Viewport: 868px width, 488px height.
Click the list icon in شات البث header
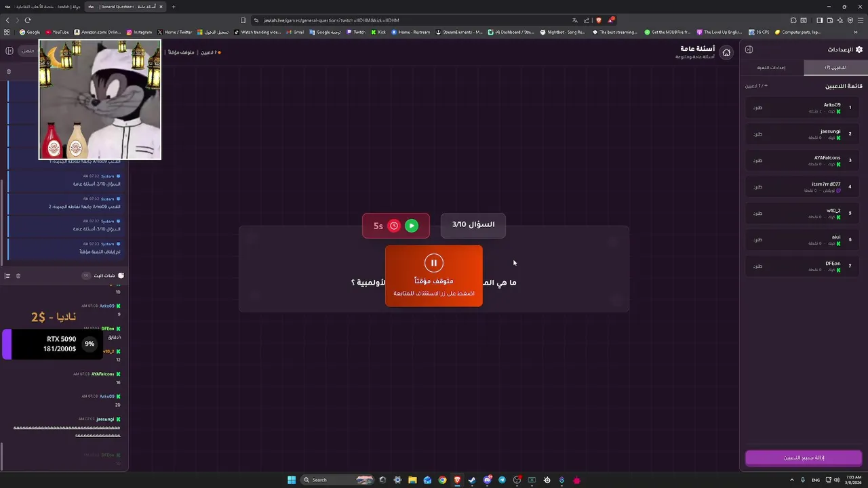tap(7, 276)
